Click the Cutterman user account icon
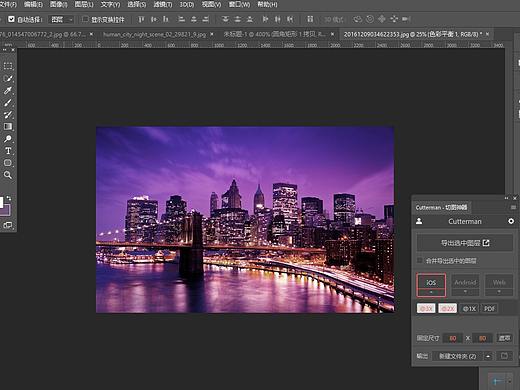This screenshot has height=390, width=520. (x=419, y=221)
